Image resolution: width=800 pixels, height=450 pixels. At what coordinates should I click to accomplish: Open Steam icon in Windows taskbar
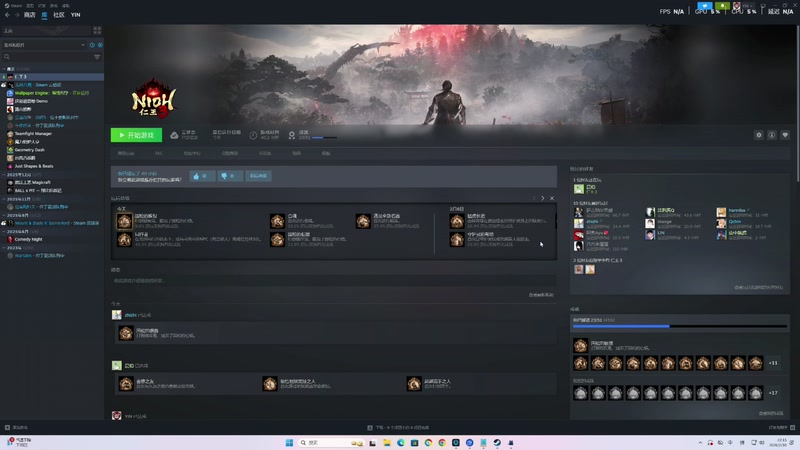(x=497, y=442)
